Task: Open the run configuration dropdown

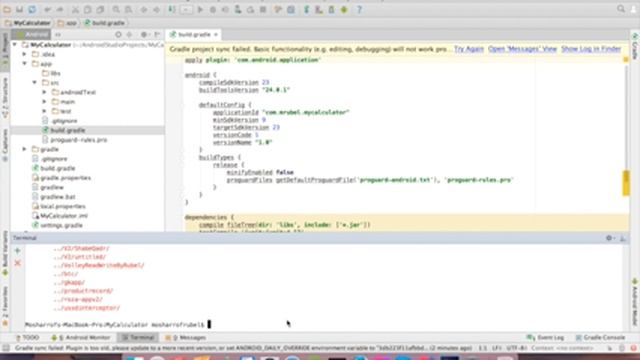Action: point(186,9)
